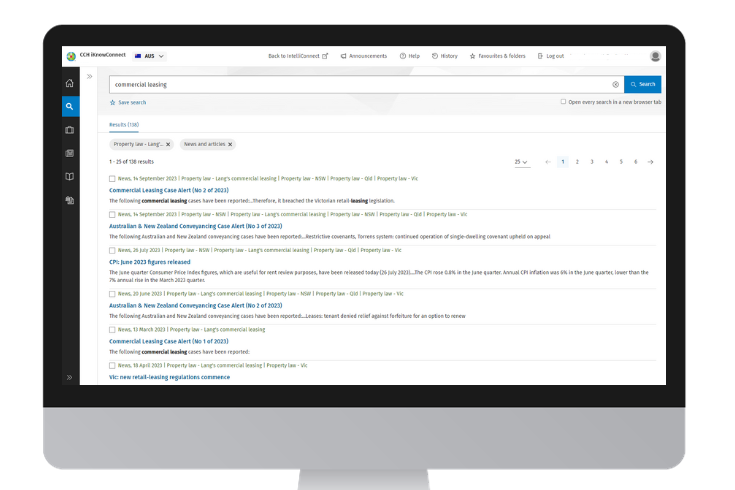This screenshot has width=735, height=490.
Task: Open the History menu item
Action: [445, 56]
